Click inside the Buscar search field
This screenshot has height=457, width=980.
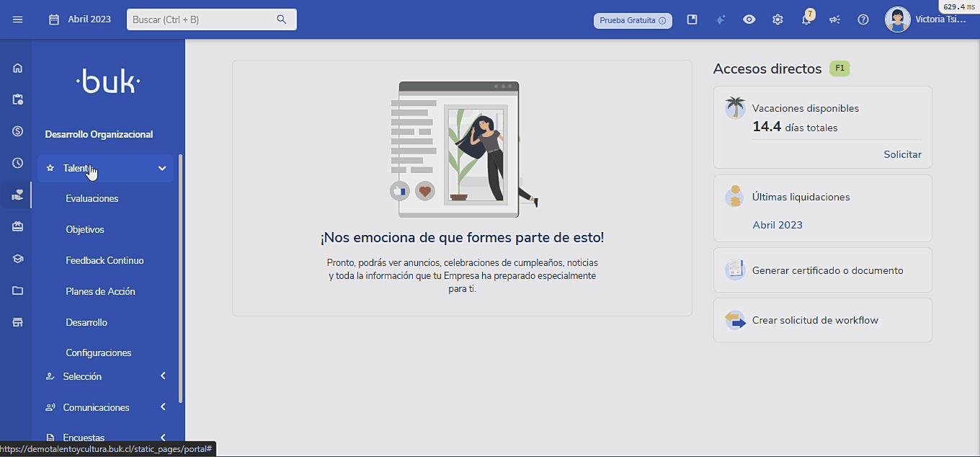pos(205,19)
